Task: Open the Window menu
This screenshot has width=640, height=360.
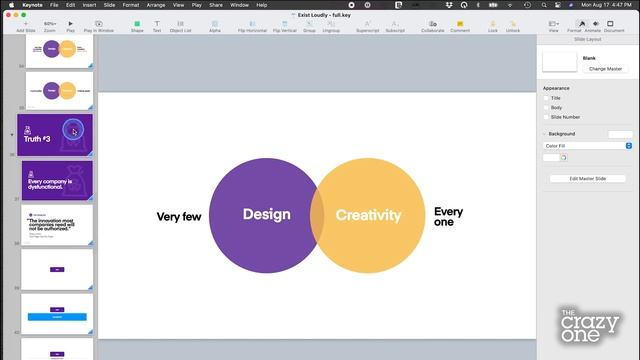Action: pyautogui.click(x=239, y=5)
